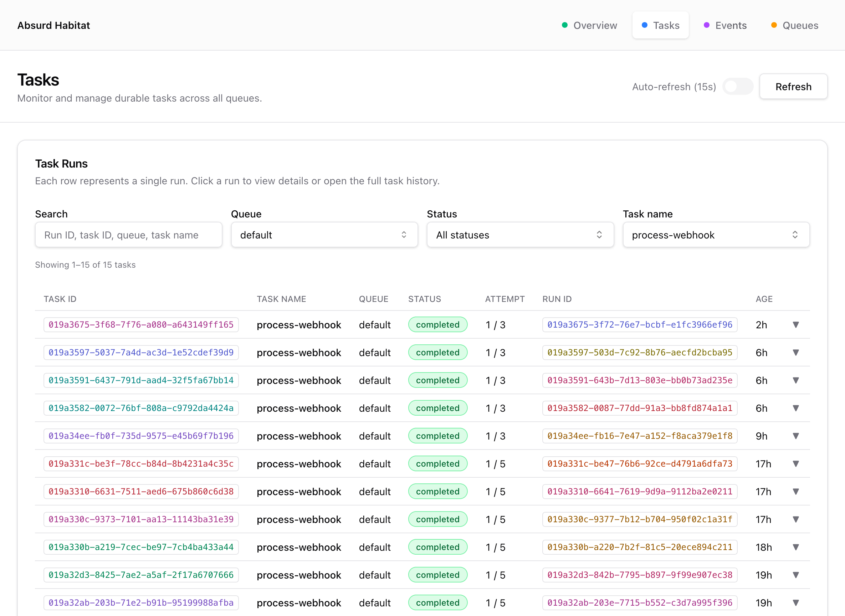845x616 pixels.
Task: Open the Queue dropdown showing default
Action: pyautogui.click(x=324, y=235)
